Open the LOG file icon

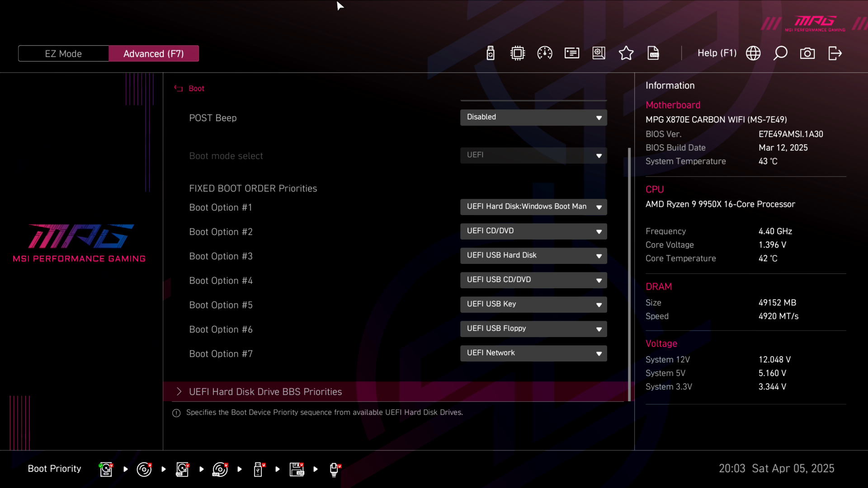(653, 53)
